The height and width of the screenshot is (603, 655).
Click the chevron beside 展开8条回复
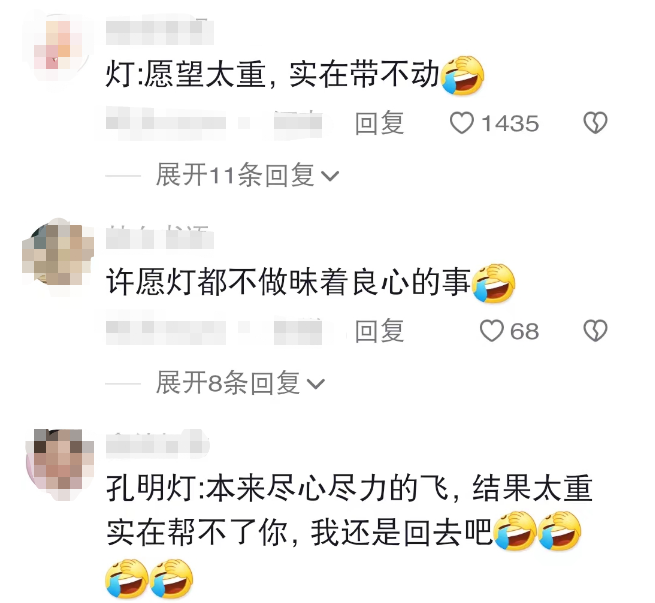coord(316,384)
